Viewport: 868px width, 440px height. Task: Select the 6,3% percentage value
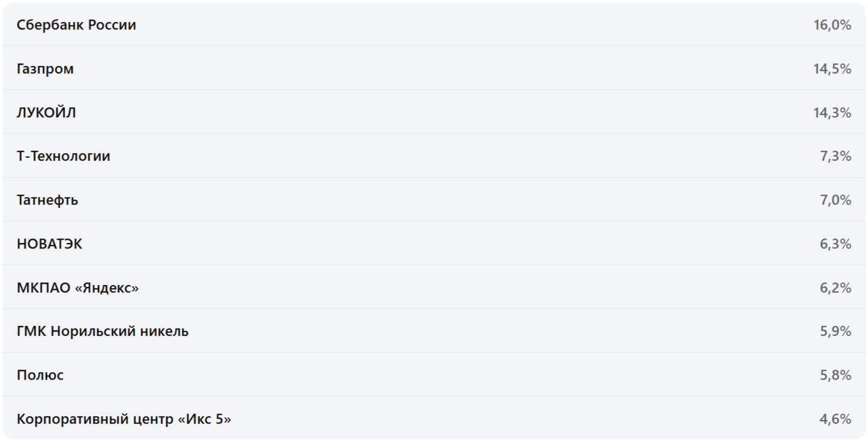click(x=835, y=244)
